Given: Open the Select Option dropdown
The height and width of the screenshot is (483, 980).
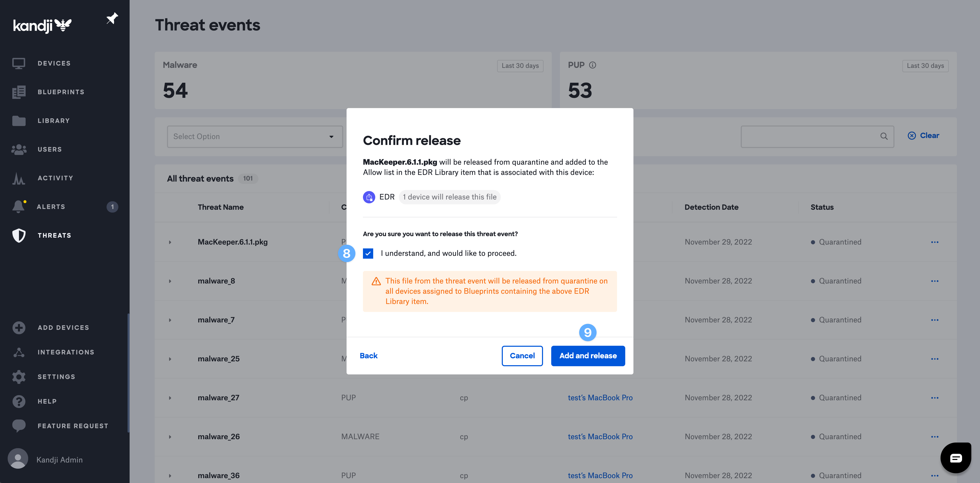Looking at the screenshot, I should coord(255,136).
